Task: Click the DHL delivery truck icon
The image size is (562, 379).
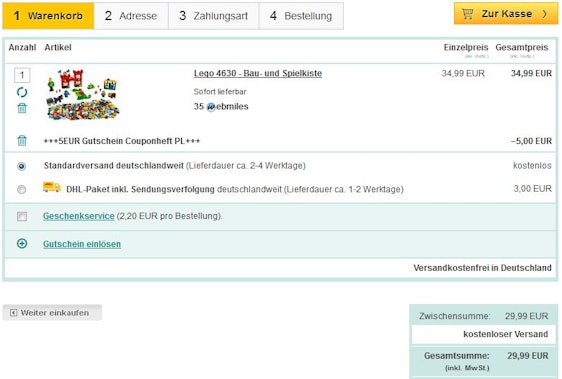Action: (x=52, y=187)
